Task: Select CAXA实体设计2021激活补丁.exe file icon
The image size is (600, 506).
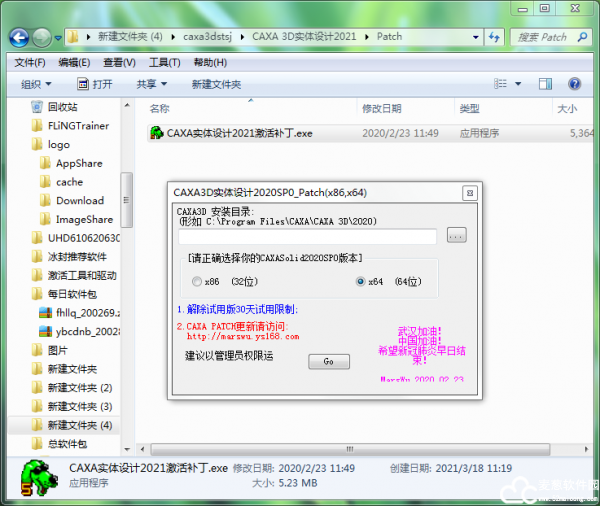Action: pyautogui.click(x=157, y=133)
